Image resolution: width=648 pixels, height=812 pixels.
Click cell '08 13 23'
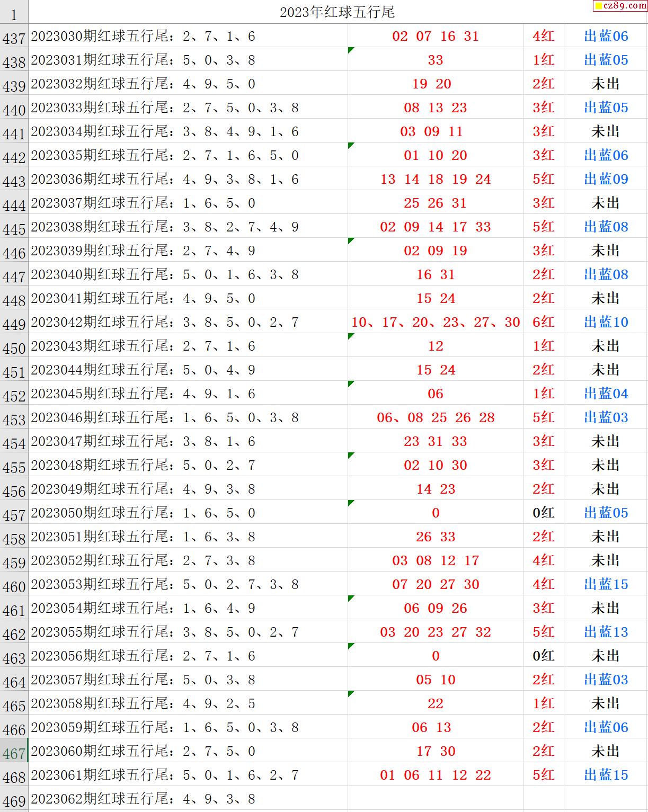[436, 108]
